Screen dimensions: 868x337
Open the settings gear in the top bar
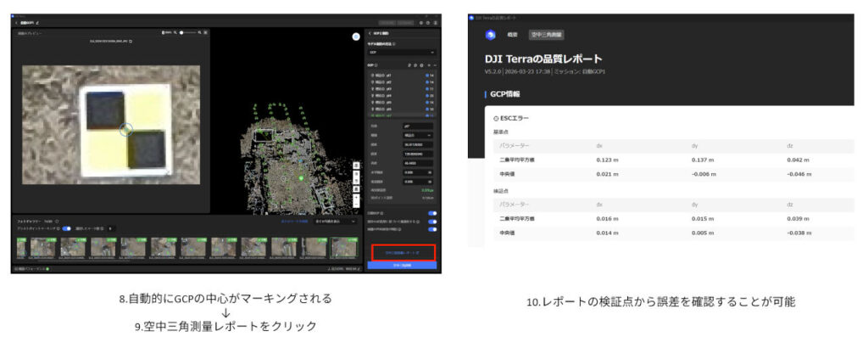click(421, 23)
